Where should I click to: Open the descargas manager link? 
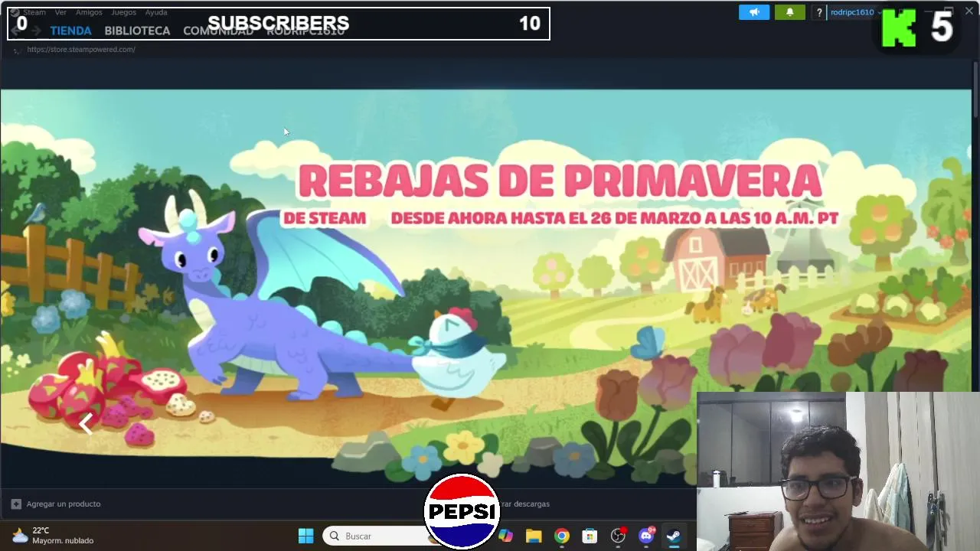(x=524, y=504)
